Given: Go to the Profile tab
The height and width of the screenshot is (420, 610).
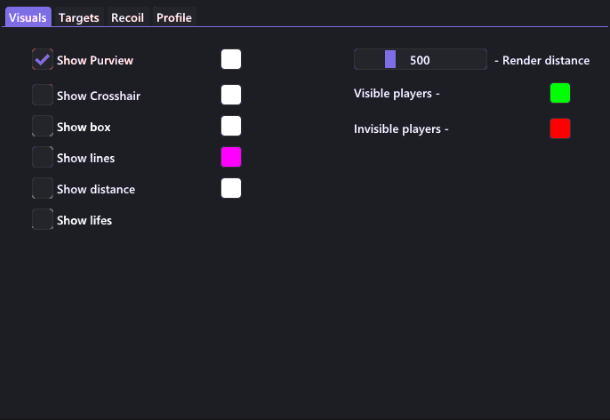Looking at the screenshot, I should (x=174, y=18).
